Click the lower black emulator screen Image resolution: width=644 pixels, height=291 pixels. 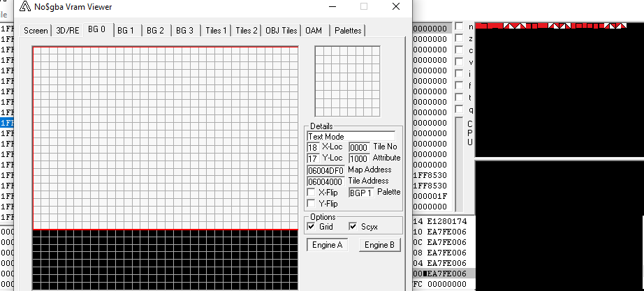(x=559, y=225)
